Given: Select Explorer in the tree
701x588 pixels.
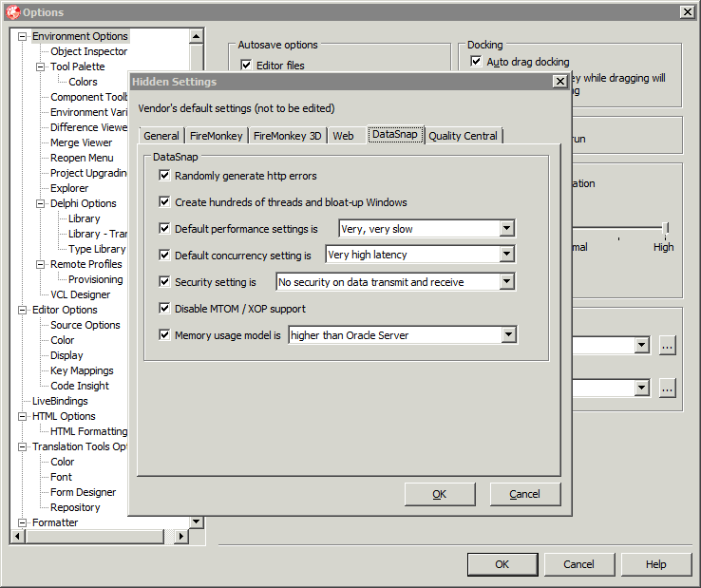Looking at the screenshot, I should tap(69, 188).
